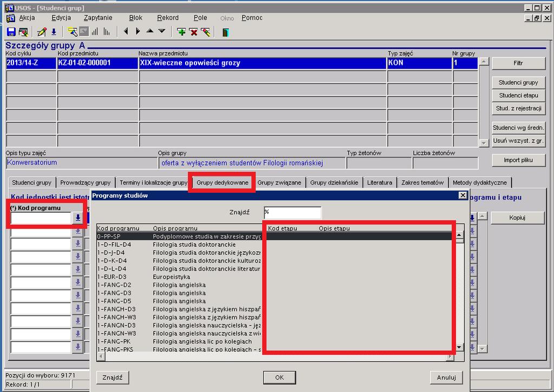Click the eraser clear record toolbar icon

point(206,32)
